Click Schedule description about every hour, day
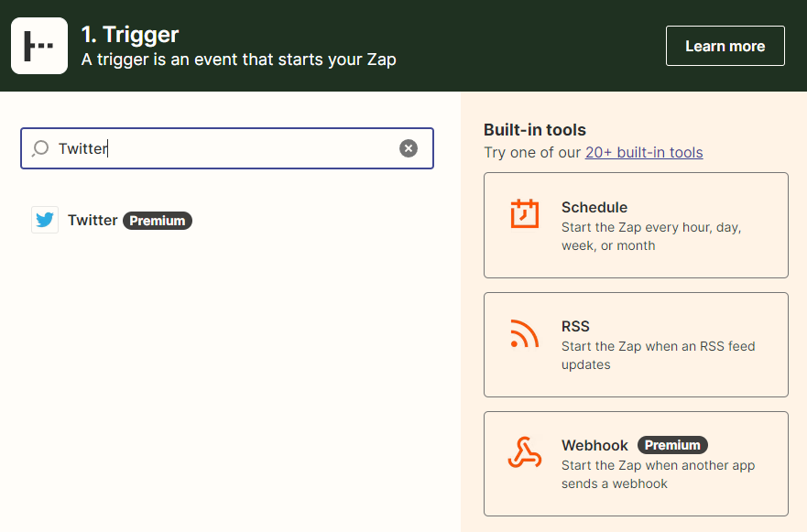The height and width of the screenshot is (532, 807). (651, 236)
